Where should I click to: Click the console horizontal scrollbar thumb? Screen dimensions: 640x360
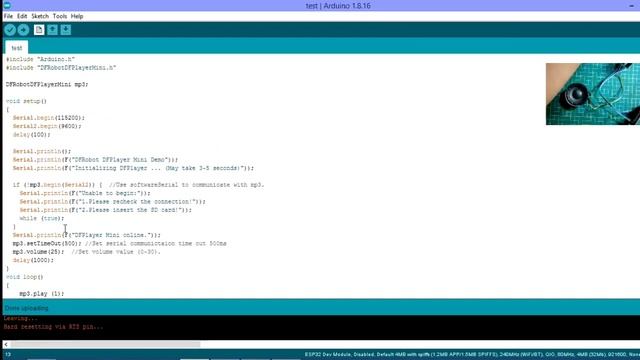pyautogui.click(x=105, y=344)
